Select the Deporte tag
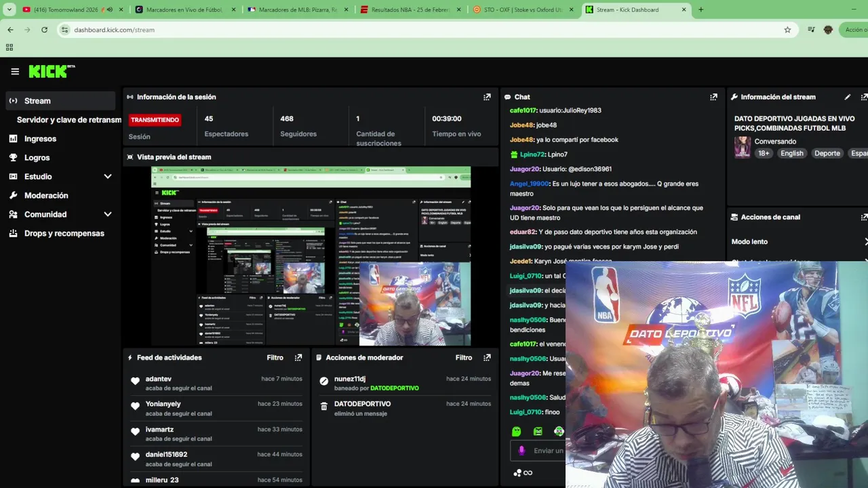The image size is (868, 488). pos(827,153)
